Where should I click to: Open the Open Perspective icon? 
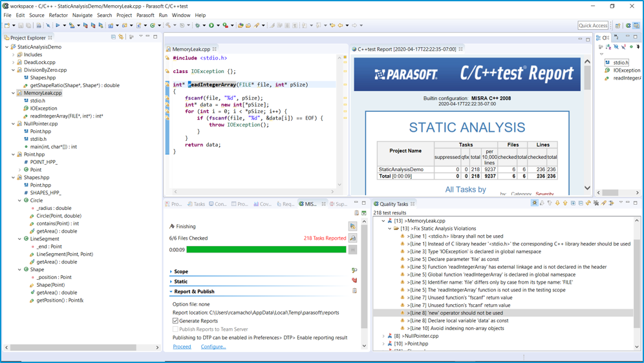point(617,25)
